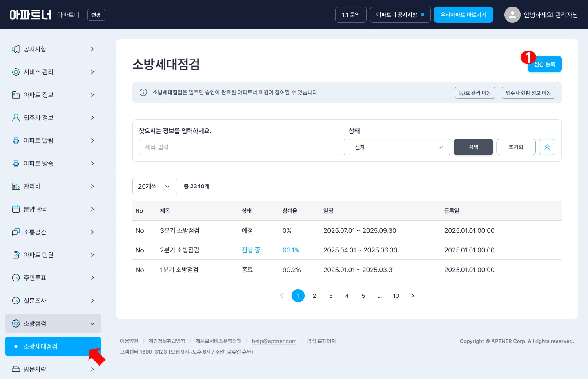588x379 pixels.
Task: Go to page 5
Action: [x=363, y=296]
